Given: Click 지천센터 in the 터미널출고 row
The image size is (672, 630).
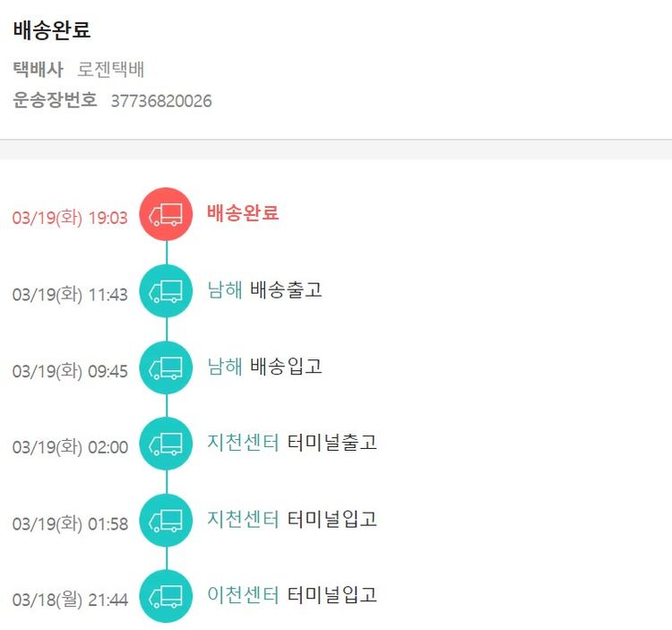Looking at the screenshot, I should pyautogui.click(x=244, y=442).
